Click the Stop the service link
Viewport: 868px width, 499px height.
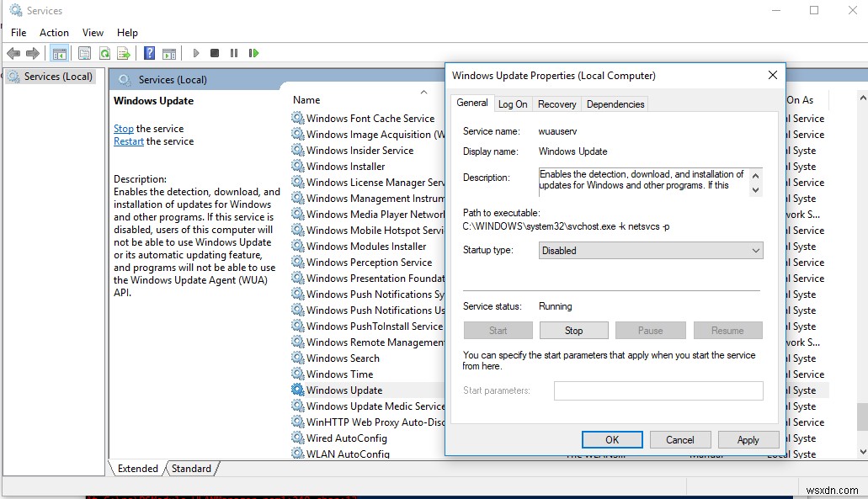coord(123,128)
